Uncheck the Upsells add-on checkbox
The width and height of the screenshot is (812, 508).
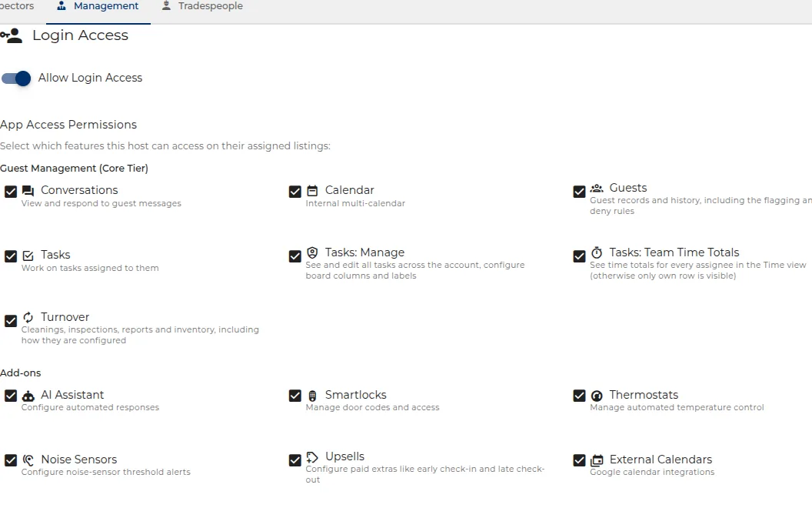[295, 460]
